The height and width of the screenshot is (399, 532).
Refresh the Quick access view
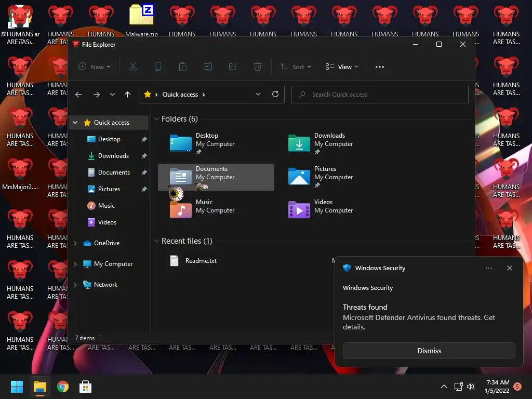tap(275, 94)
